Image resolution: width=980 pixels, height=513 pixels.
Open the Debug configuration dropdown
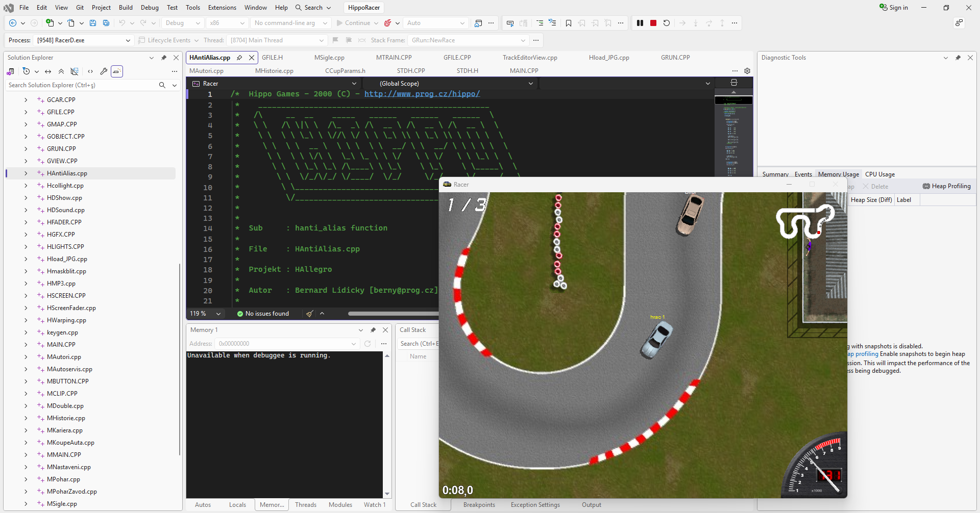click(x=183, y=23)
